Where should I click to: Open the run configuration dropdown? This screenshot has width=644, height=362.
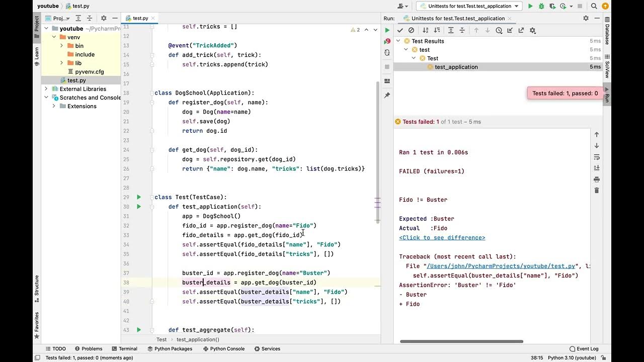tap(469, 6)
